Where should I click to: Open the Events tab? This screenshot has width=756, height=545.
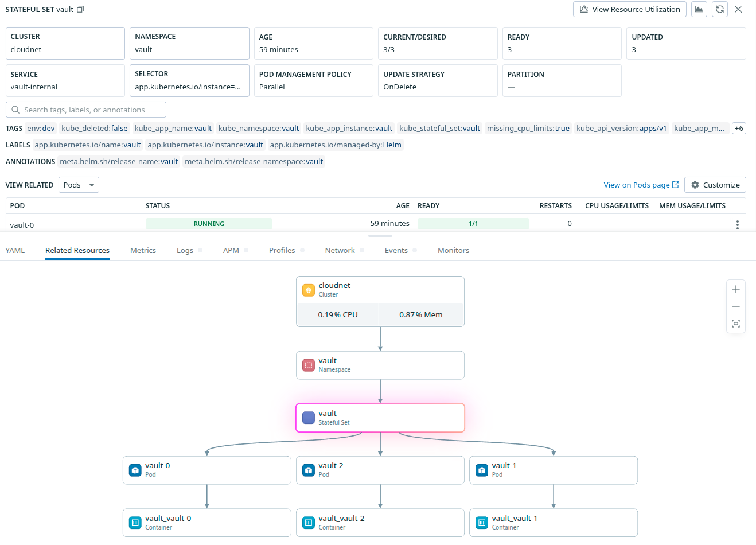[x=396, y=250]
